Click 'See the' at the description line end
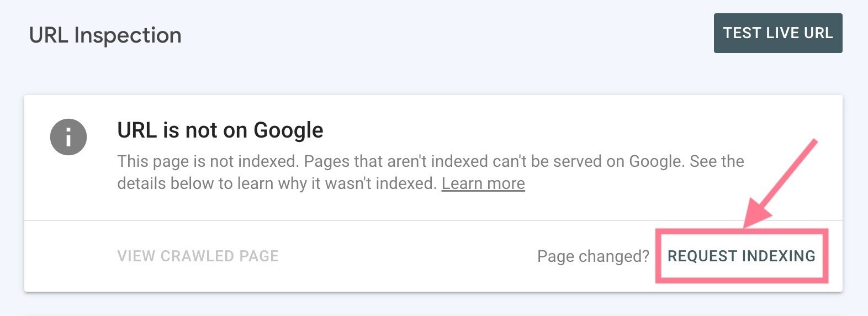 [x=717, y=161]
